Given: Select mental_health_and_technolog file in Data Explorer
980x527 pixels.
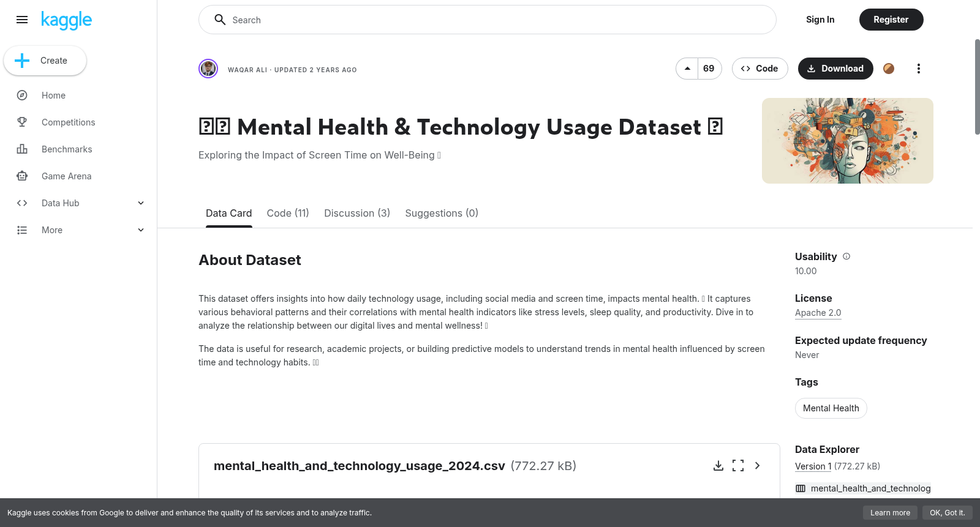Looking at the screenshot, I should point(863,488).
